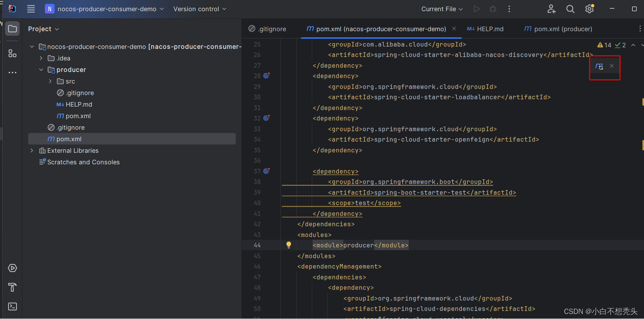Open the main hamburger menu

point(31,9)
